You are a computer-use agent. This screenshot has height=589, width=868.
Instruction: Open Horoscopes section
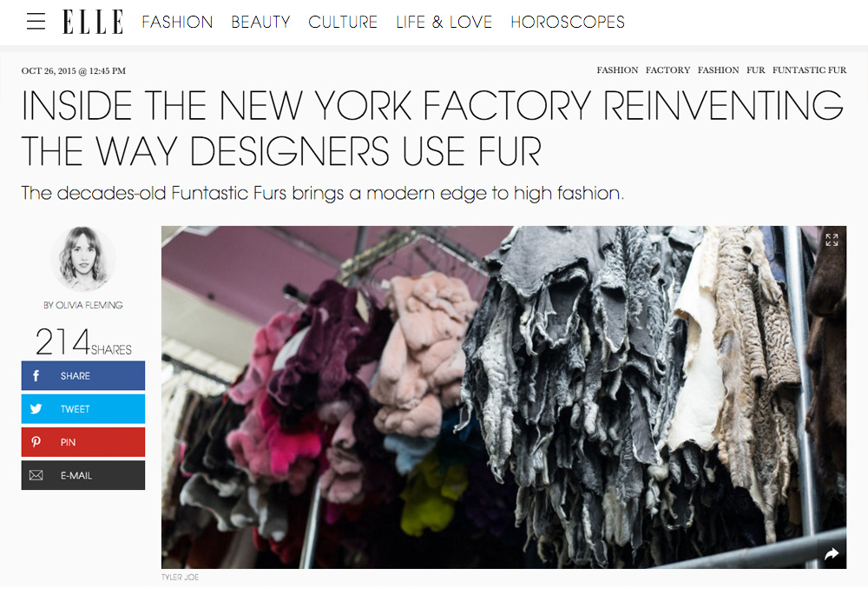(568, 23)
